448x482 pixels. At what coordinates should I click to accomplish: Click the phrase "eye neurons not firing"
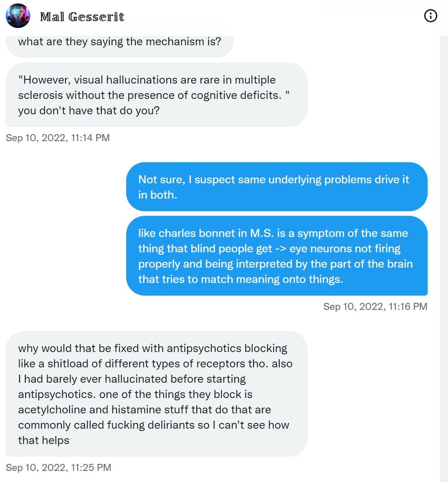point(345,249)
